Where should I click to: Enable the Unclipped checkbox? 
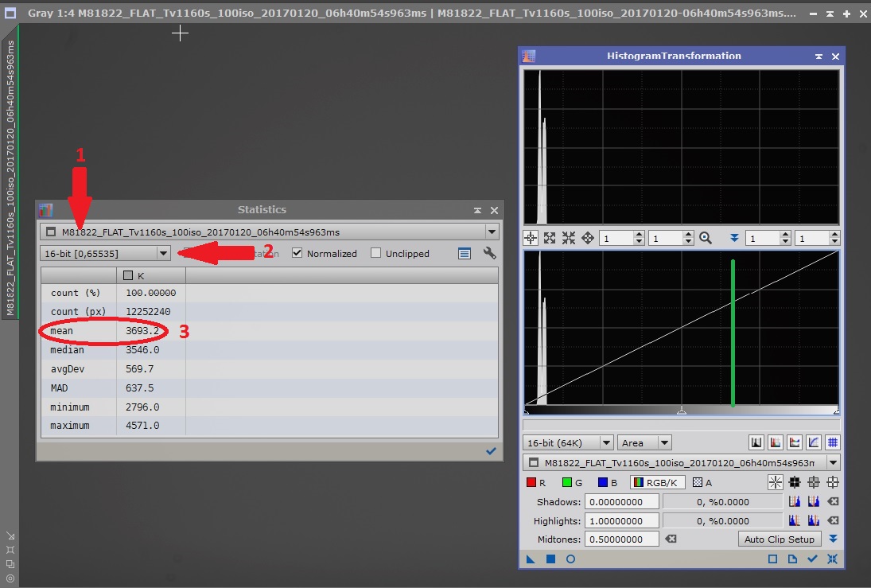click(x=375, y=253)
